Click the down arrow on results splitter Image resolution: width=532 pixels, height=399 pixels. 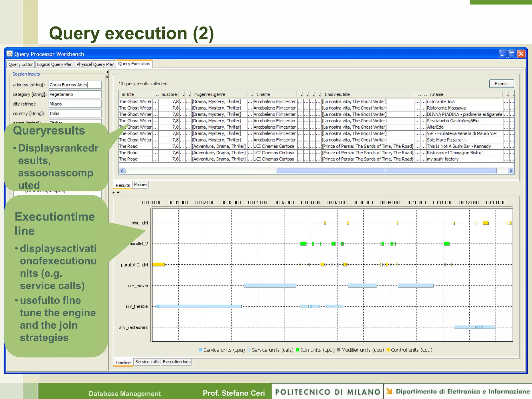click(118, 192)
